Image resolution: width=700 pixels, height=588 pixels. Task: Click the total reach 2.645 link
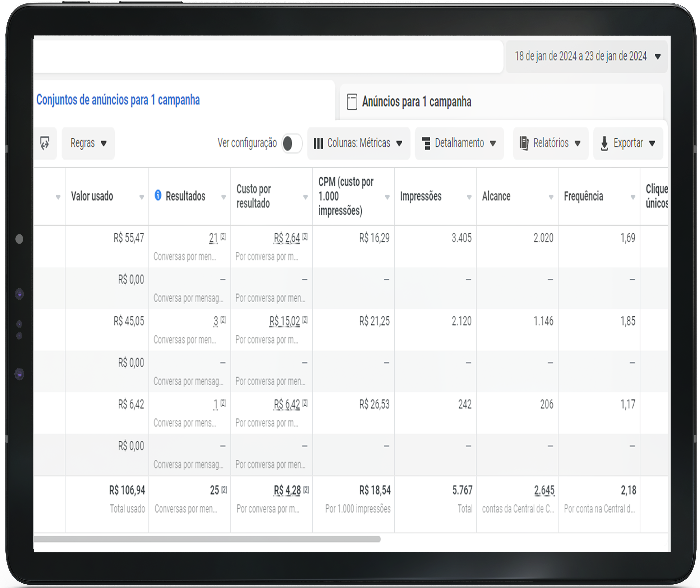pos(544,490)
